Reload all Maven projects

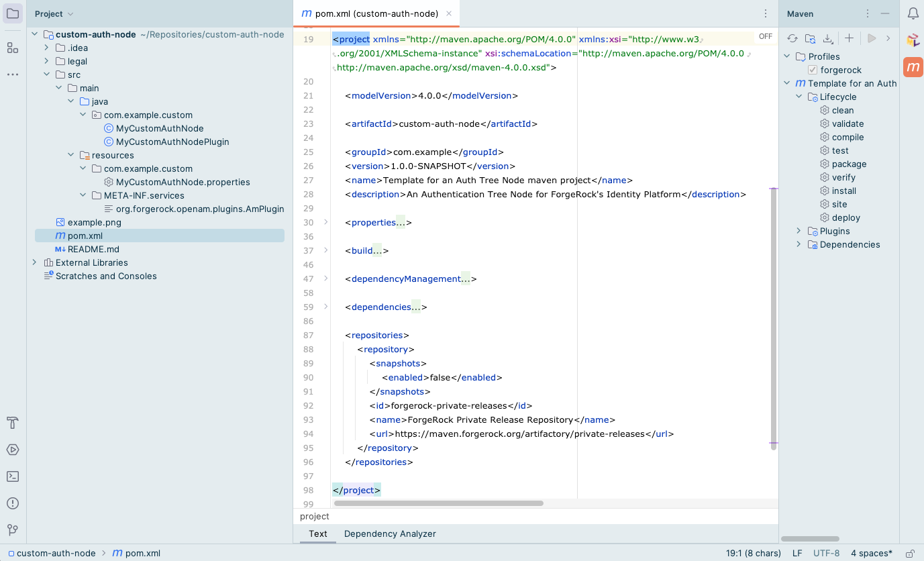pyautogui.click(x=792, y=38)
